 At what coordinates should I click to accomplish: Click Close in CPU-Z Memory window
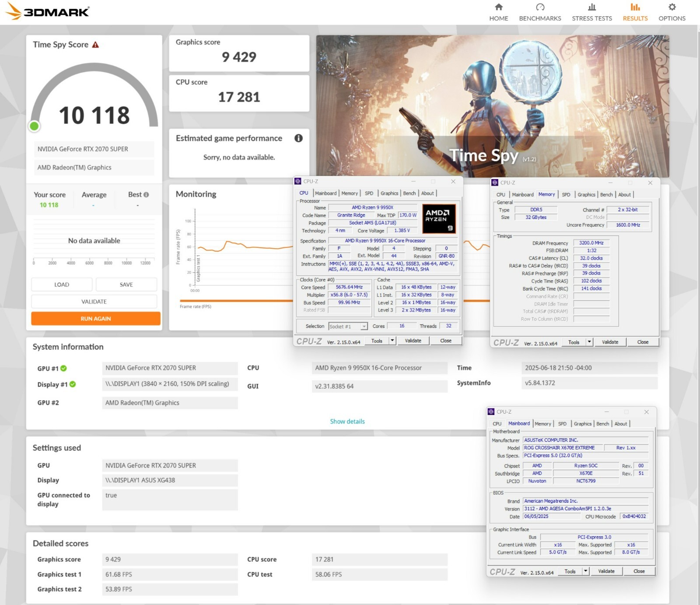coord(643,342)
